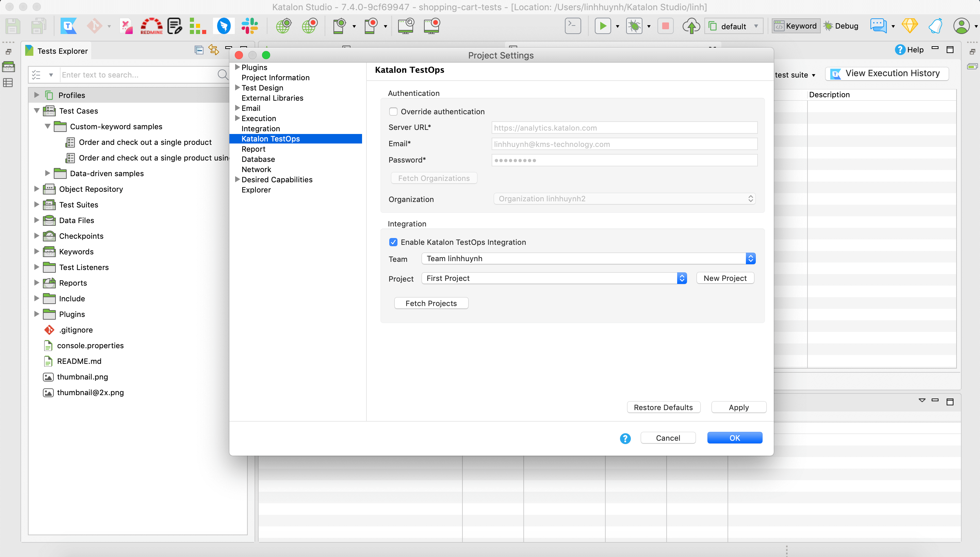Select the Database settings page

[x=258, y=159]
